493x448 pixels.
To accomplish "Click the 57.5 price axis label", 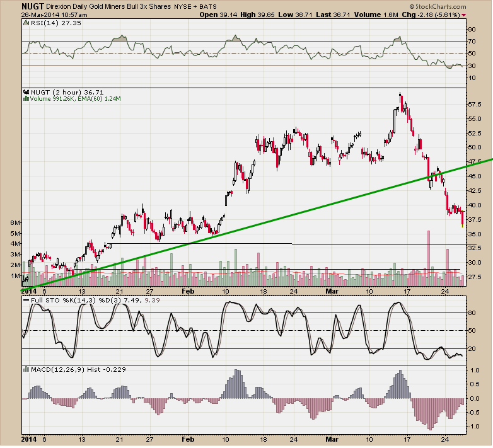I will (475, 105).
